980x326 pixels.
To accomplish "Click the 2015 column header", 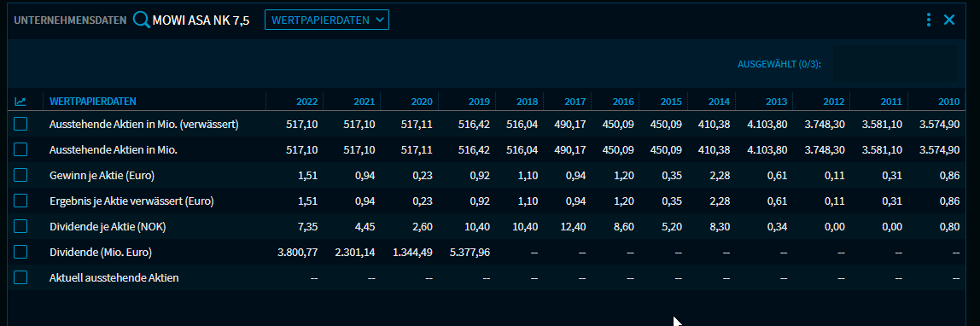I will coord(671,102).
